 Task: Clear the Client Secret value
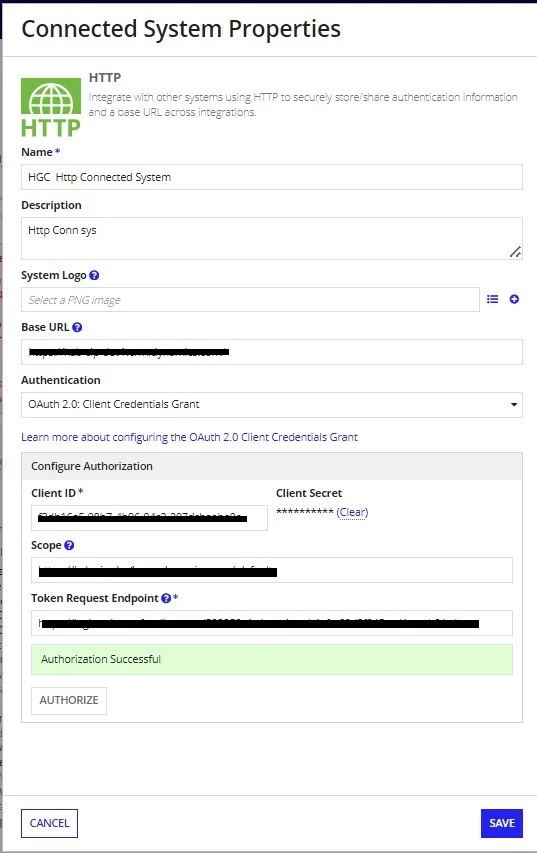[x=352, y=512]
